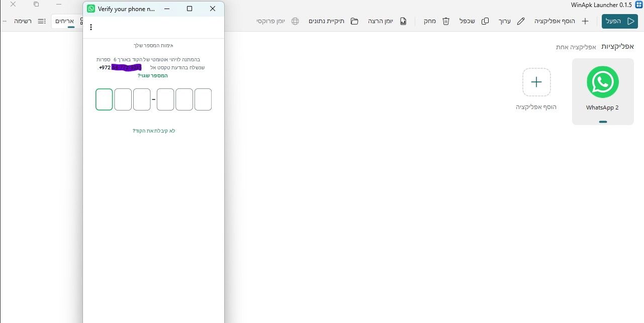Click the dashed plus add-application tile

536,82
